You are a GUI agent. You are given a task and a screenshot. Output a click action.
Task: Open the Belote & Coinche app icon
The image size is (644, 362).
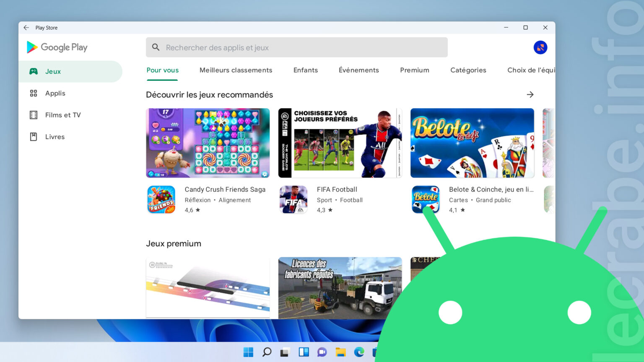[x=426, y=199]
